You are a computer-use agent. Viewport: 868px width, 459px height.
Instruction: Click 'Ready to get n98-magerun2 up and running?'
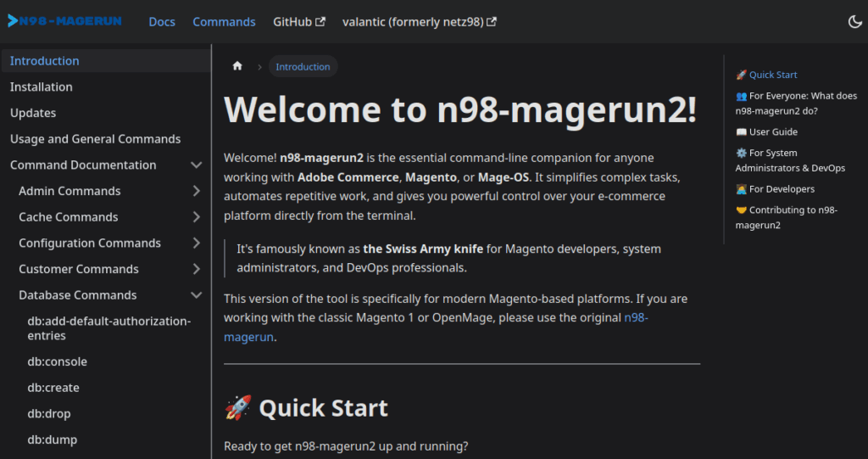(346, 446)
